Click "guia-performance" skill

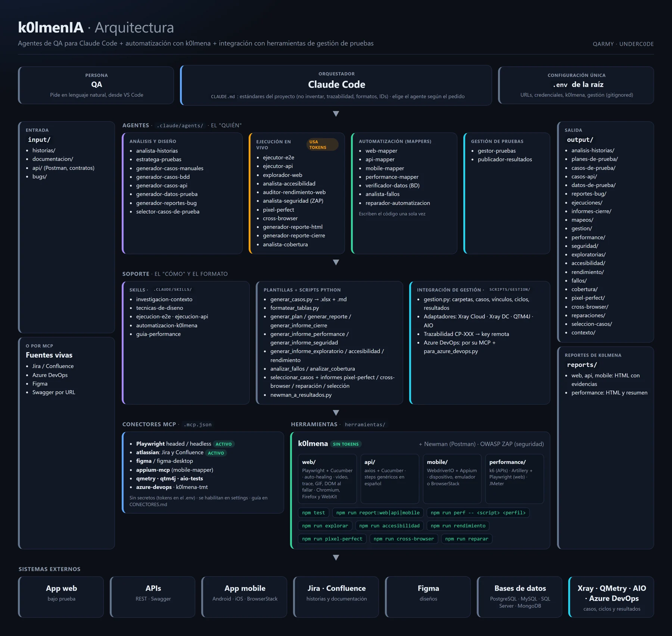click(x=158, y=334)
